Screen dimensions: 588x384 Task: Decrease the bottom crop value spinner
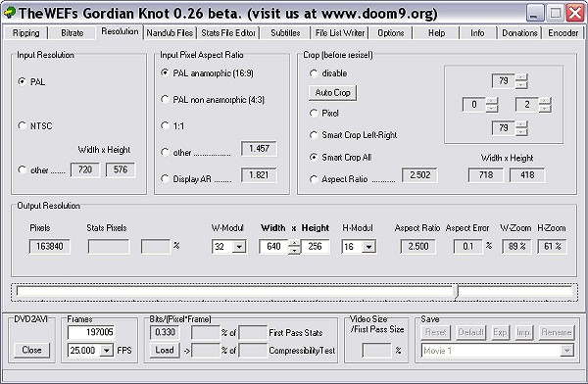point(521,132)
